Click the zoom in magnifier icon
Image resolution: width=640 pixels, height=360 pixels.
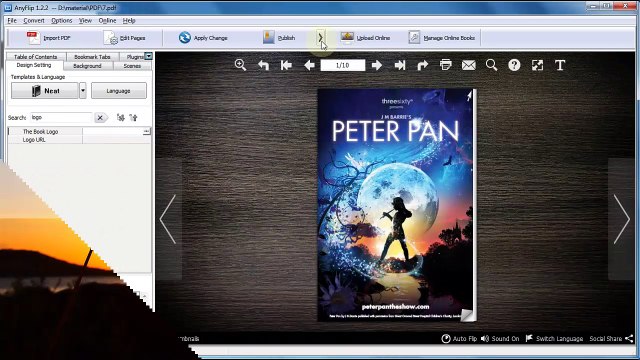(x=240, y=65)
